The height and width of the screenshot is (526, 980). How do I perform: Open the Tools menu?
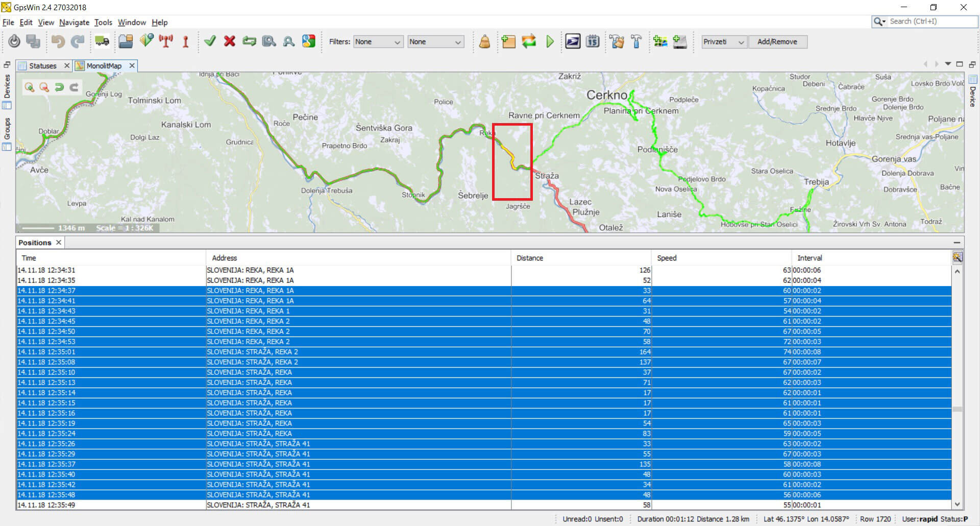(103, 22)
